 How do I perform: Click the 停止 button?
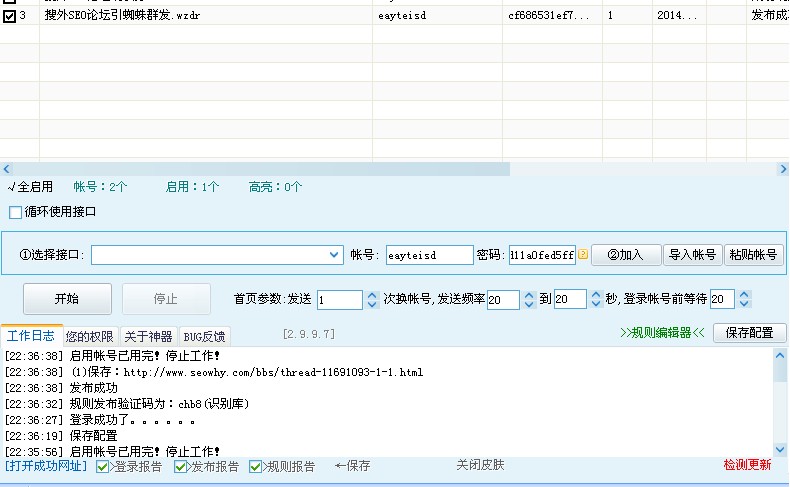(x=166, y=299)
